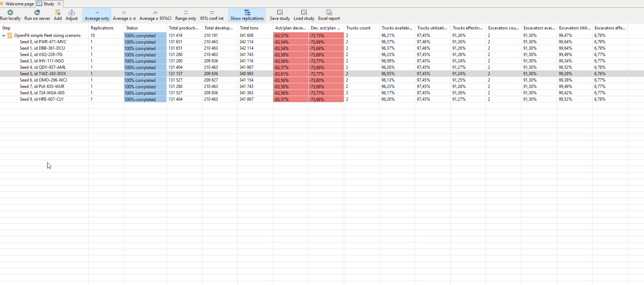Click the Total production column header

184,28
